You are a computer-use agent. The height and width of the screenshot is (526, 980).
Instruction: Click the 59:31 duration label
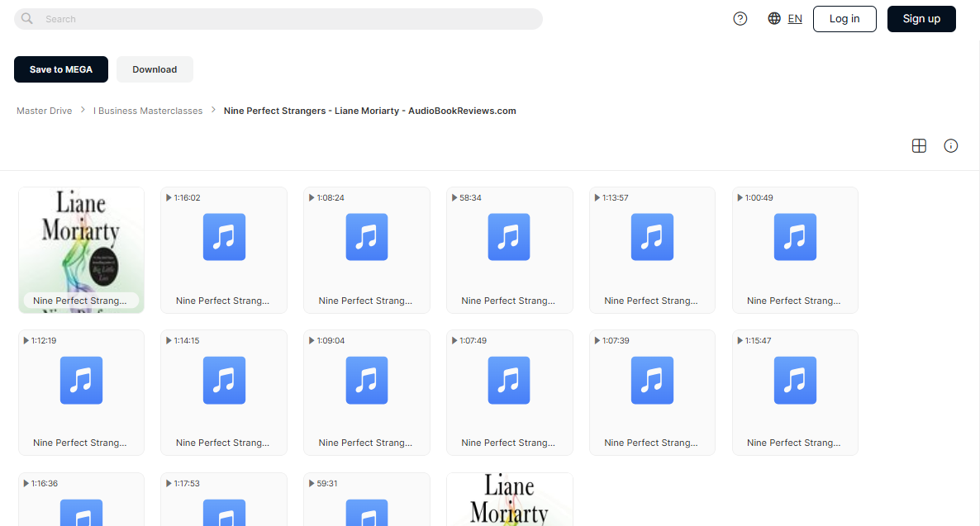click(x=327, y=484)
